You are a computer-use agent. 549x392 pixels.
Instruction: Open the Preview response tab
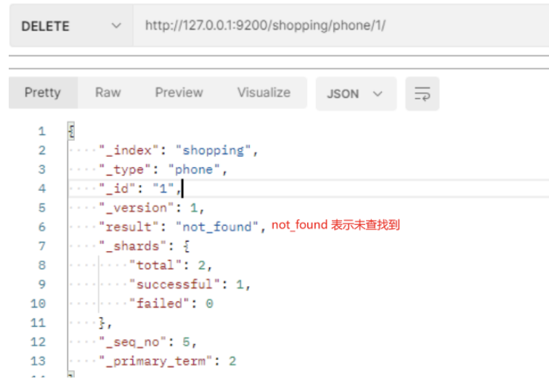pyautogui.click(x=179, y=93)
